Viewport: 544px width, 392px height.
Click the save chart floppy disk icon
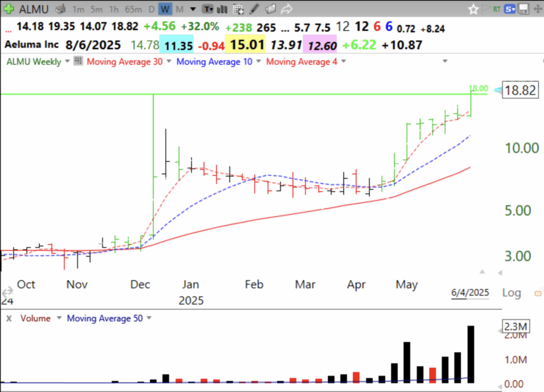tap(524, 9)
